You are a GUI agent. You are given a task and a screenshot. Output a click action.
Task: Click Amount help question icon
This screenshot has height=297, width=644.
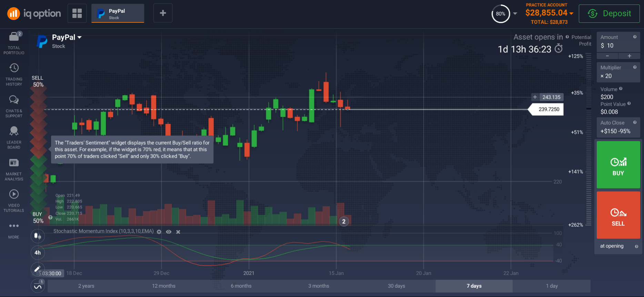[635, 37]
